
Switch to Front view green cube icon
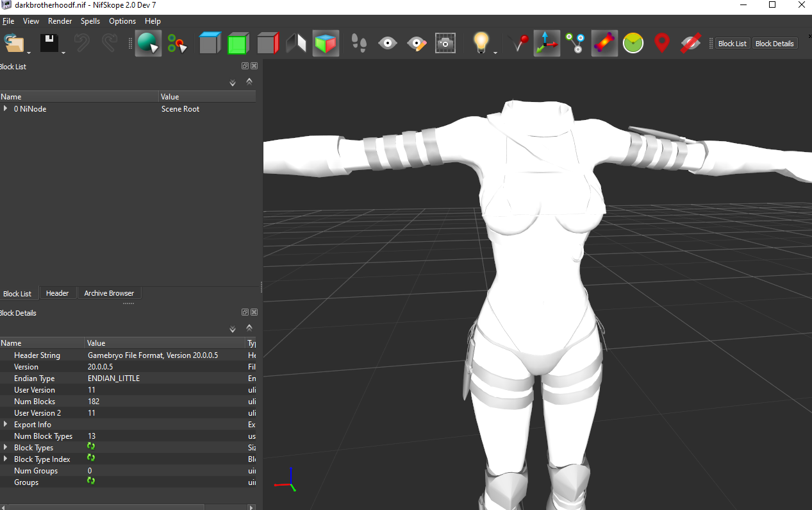238,44
